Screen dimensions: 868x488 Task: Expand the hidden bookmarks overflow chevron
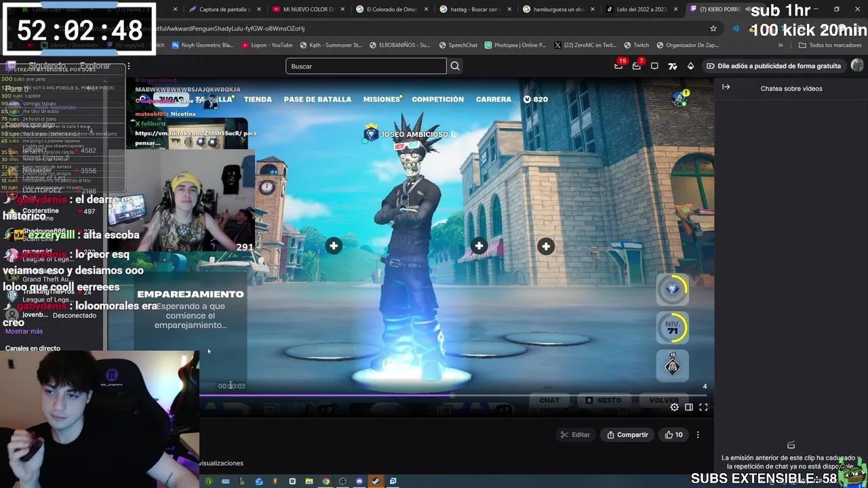tap(781, 45)
